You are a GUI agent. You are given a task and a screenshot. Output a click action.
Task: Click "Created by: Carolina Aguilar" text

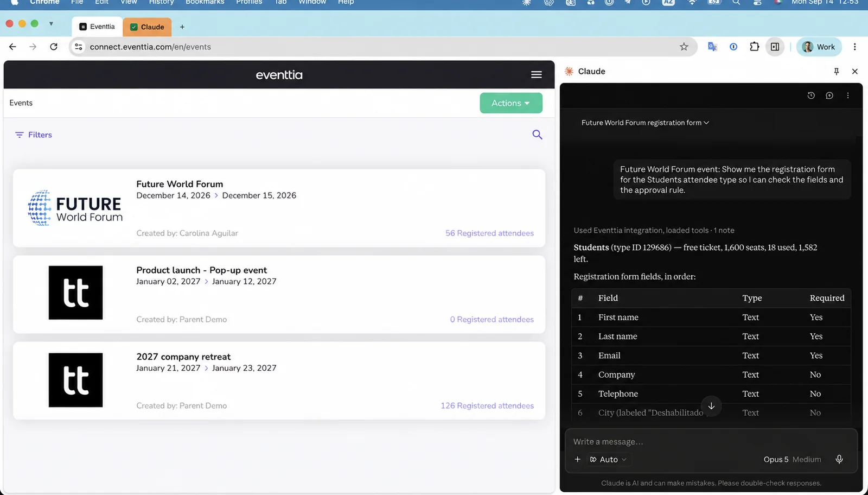click(187, 233)
